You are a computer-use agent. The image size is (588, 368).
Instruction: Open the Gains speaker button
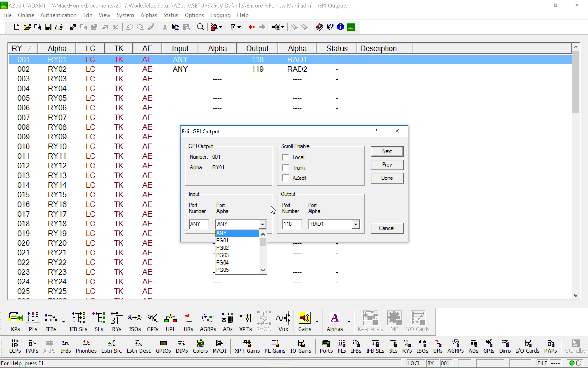click(x=304, y=322)
